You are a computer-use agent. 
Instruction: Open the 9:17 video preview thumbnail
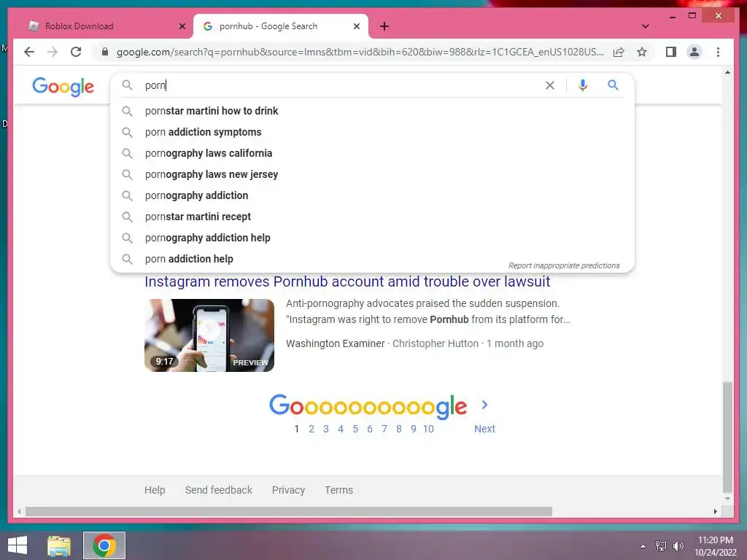pos(209,335)
